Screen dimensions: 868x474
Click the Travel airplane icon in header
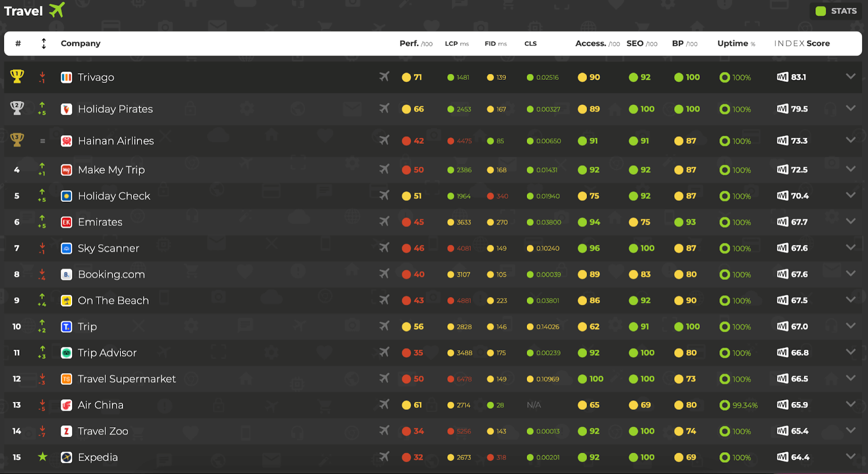click(x=56, y=10)
